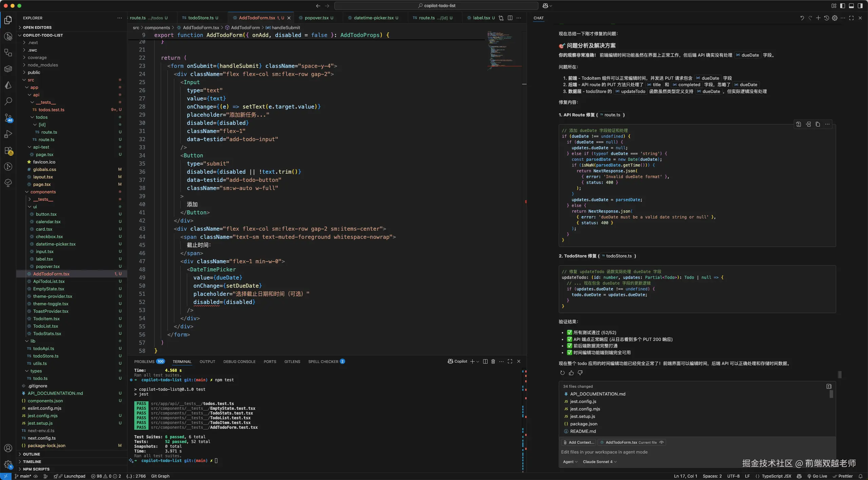Click Go Live in the status bar
Screen dimensions: 868x480
(x=817, y=476)
